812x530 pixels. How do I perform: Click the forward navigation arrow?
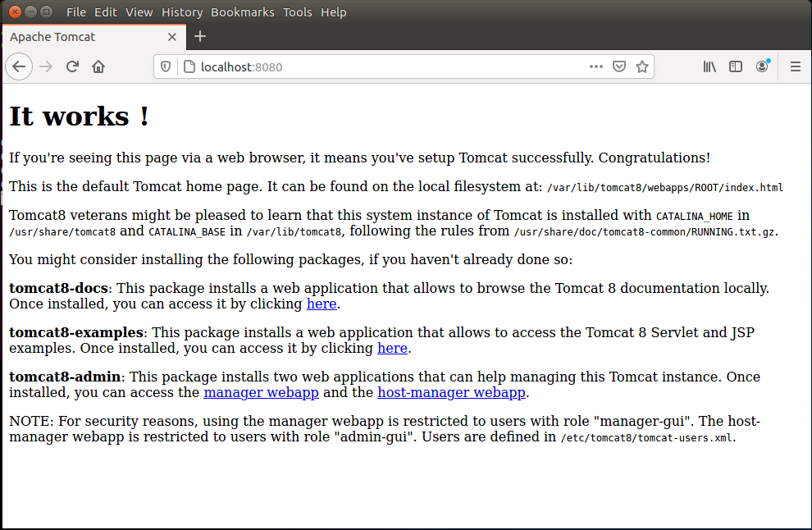(x=46, y=66)
